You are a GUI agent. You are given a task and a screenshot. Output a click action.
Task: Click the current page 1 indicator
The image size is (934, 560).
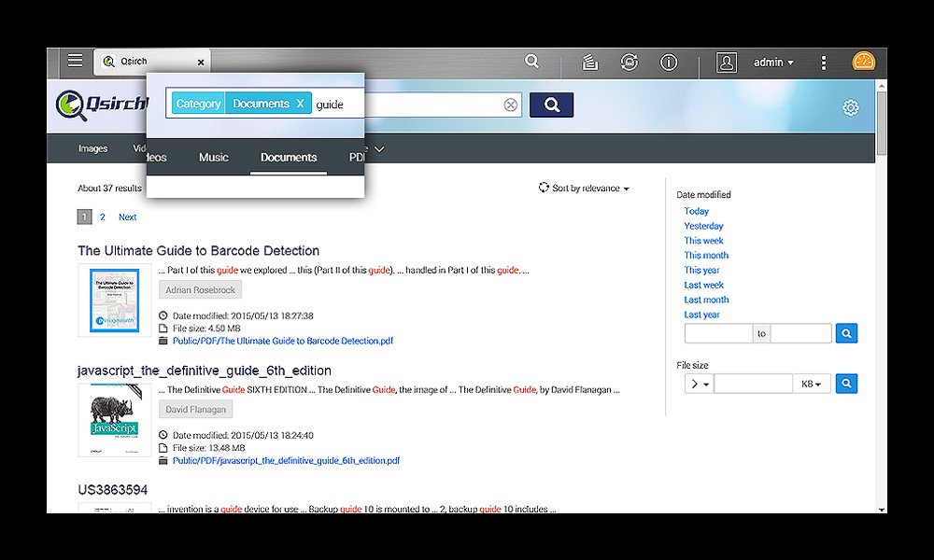84,217
